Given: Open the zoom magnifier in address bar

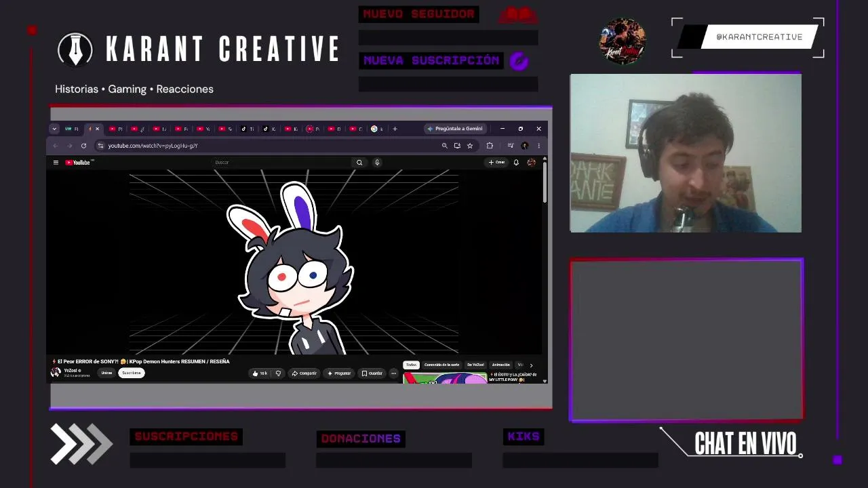Looking at the screenshot, I should click(x=445, y=146).
